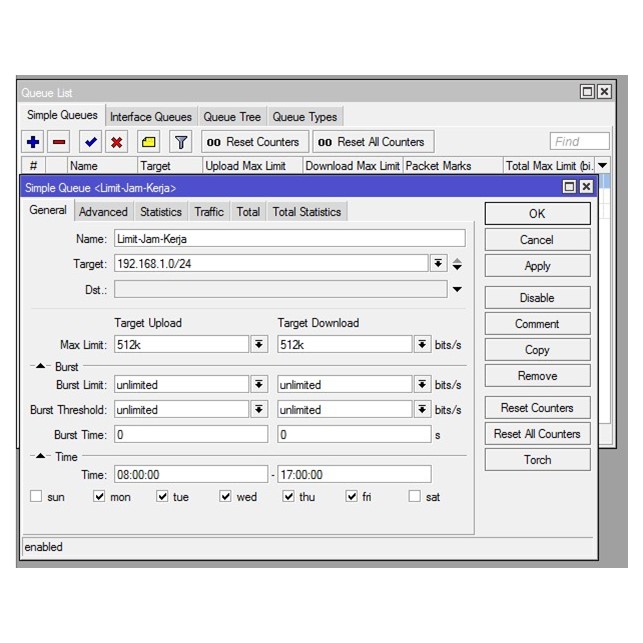Screen dimensions: 643x643
Task: Open the funnel filter icon
Action: tap(180, 142)
